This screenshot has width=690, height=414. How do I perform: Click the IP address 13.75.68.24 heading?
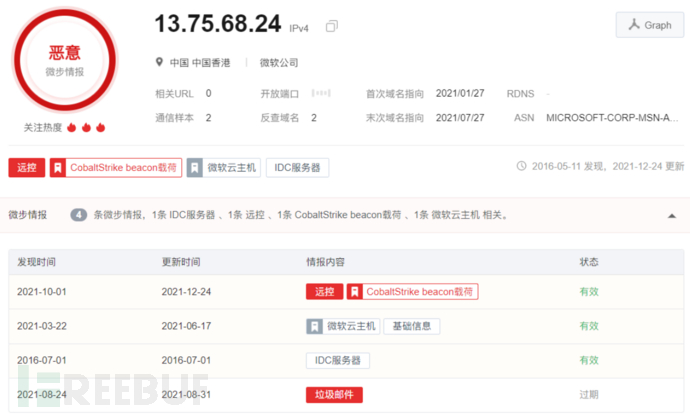[218, 24]
